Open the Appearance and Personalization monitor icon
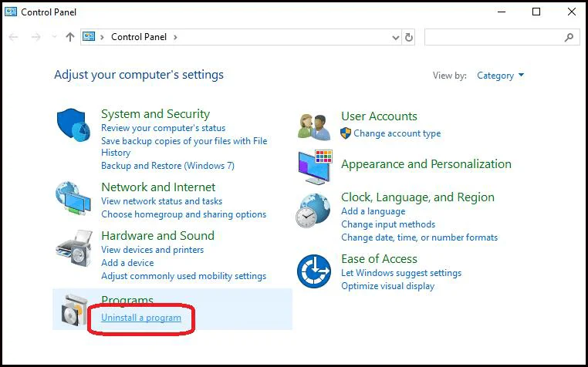This screenshot has height=367, width=588. tap(316, 167)
